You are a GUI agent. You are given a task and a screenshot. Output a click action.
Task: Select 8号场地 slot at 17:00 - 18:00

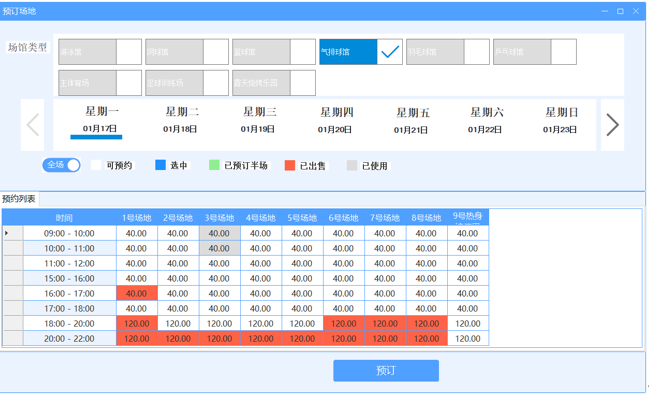pos(426,308)
